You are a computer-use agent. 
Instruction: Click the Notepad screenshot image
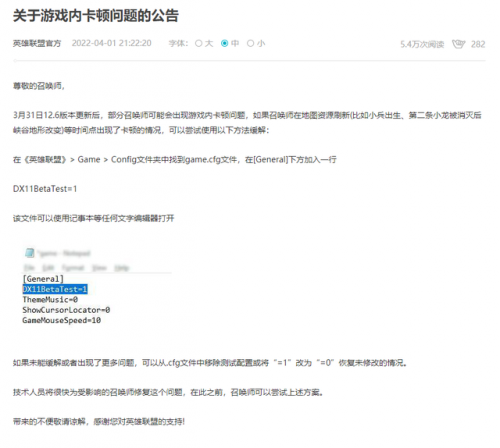point(98,286)
